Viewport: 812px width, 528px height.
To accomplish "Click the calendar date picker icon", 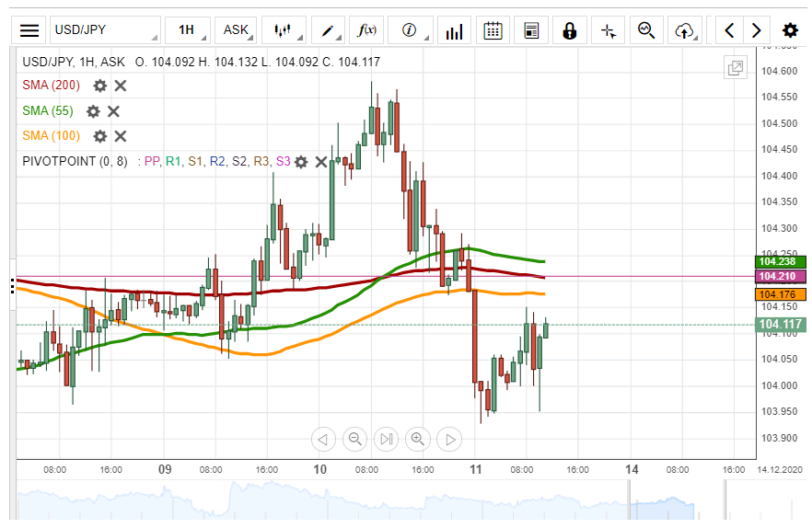I will 493,30.
